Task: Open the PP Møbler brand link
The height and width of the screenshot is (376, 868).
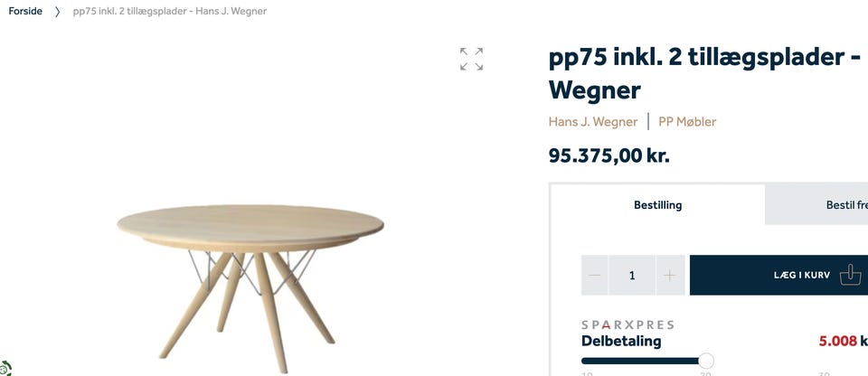Action: pyautogui.click(x=687, y=122)
